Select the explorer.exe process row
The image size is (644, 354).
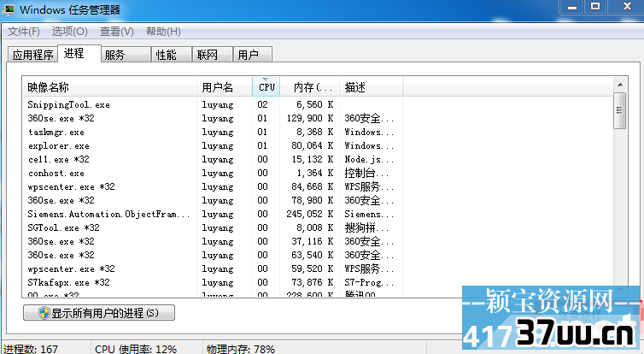coord(213,145)
